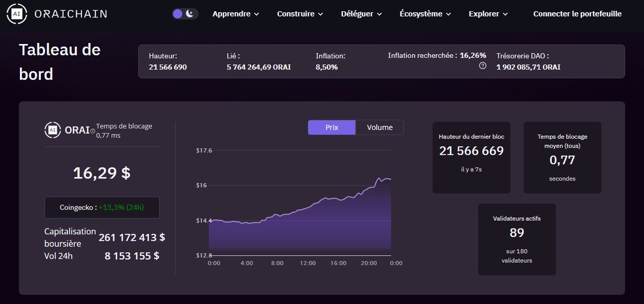Click the ORAICHAIN brand text
This screenshot has width=644, height=304.
[70, 14]
